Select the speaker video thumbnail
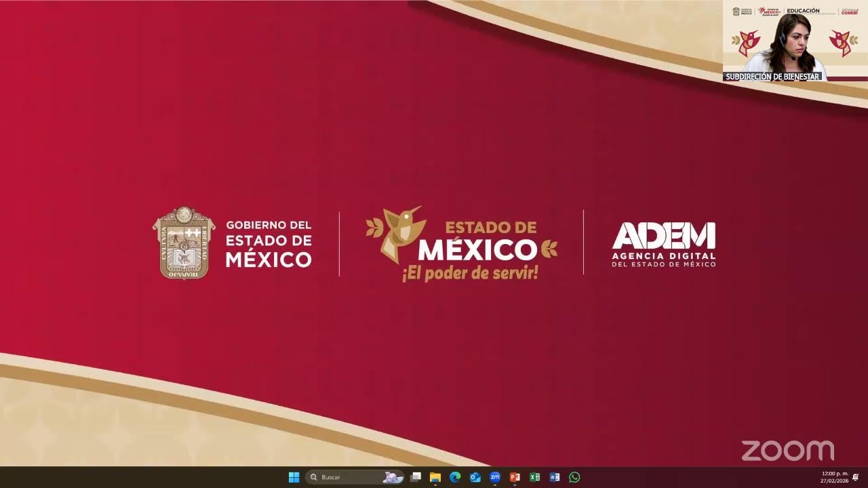The height and width of the screenshot is (488, 868). coord(795,42)
